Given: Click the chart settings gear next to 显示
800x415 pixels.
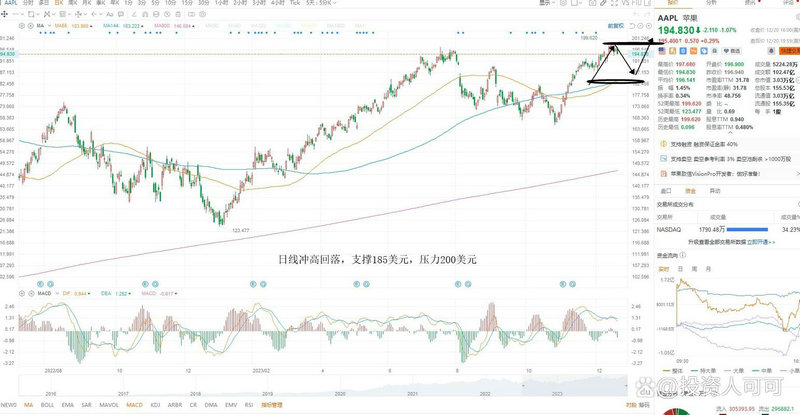Looking at the screenshot, I should click(x=563, y=3).
